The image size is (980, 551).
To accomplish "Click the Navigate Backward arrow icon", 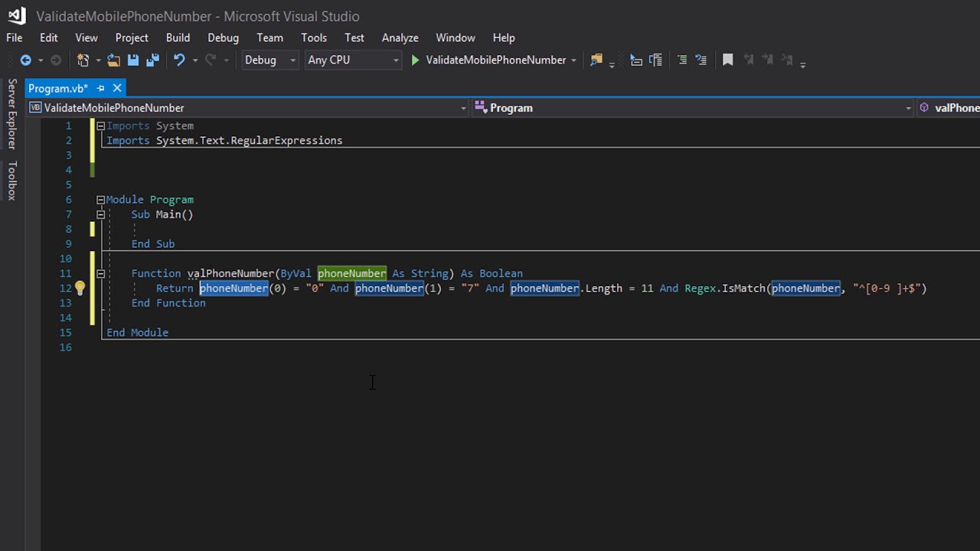I will pyautogui.click(x=26, y=60).
